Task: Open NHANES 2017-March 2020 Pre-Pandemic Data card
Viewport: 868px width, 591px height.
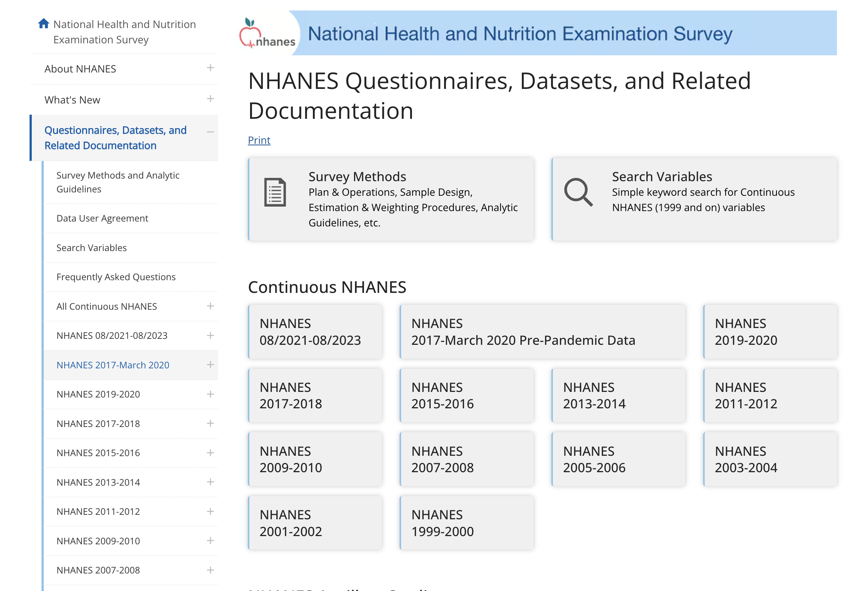Action: (x=542, y=332)
